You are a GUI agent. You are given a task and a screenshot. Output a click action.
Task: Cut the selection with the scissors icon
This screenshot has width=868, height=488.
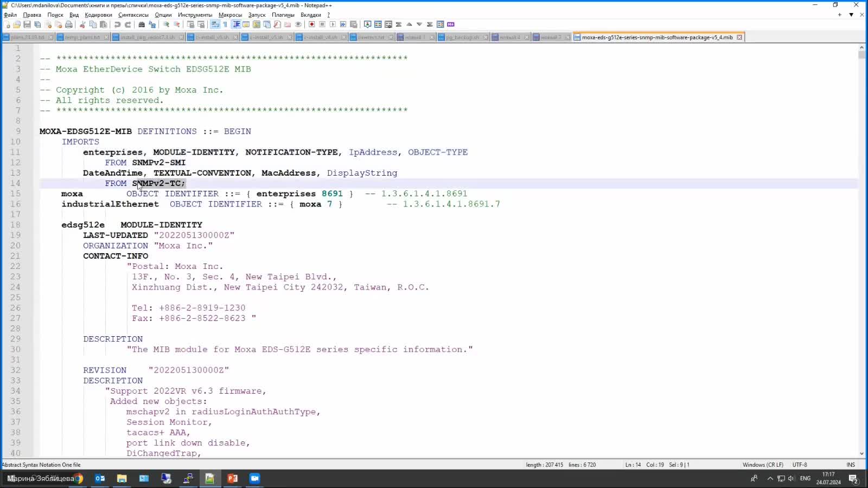(82, 24)
